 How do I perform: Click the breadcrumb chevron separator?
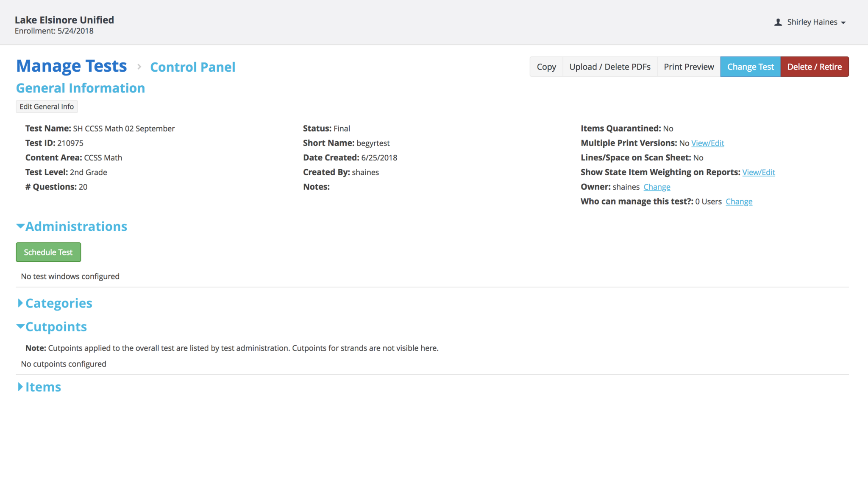point(139,67)
